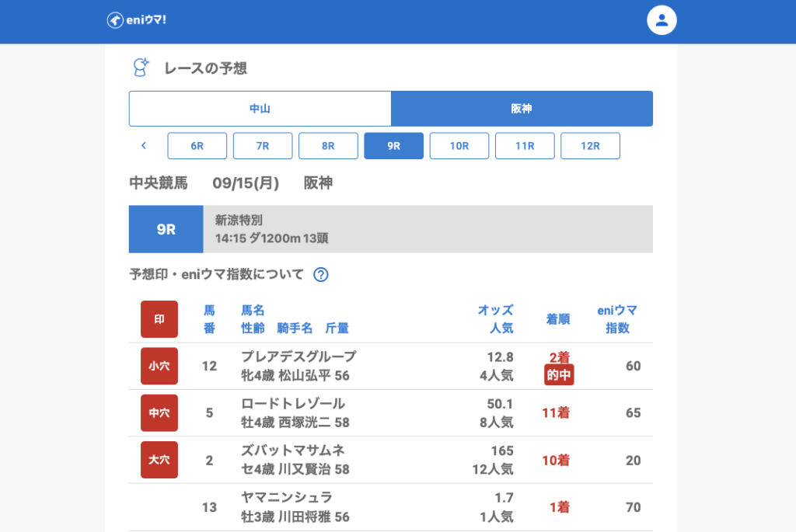This screenshot has width=796, height=532.
Task: Click the 中穴 prediction mark badge
Action: pos(159,413)
